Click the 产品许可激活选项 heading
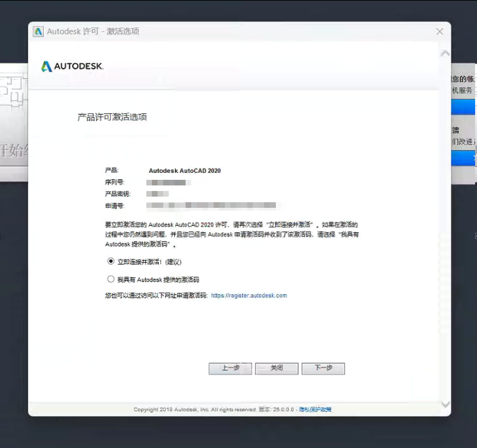 click(112, 117)
